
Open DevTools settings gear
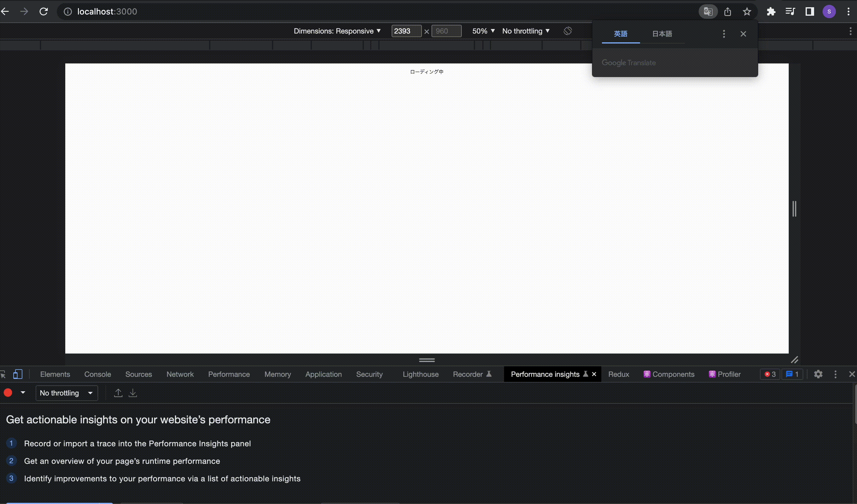click(818, 374)
